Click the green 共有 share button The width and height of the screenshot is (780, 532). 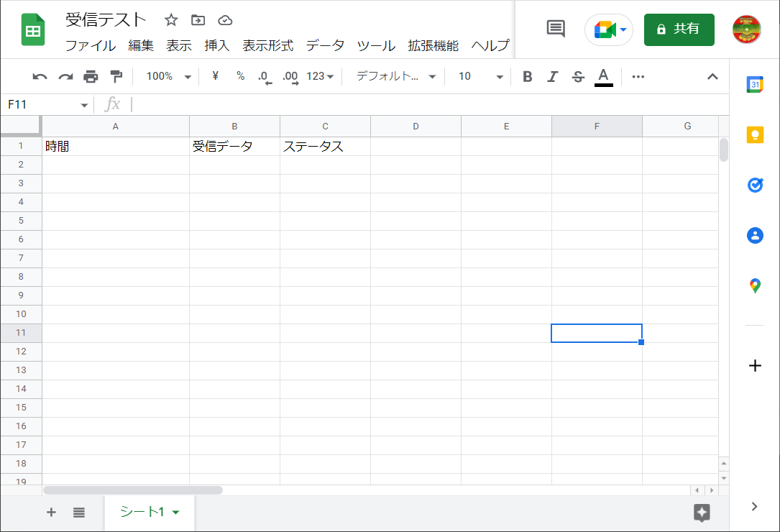click(x=679, y=29)
